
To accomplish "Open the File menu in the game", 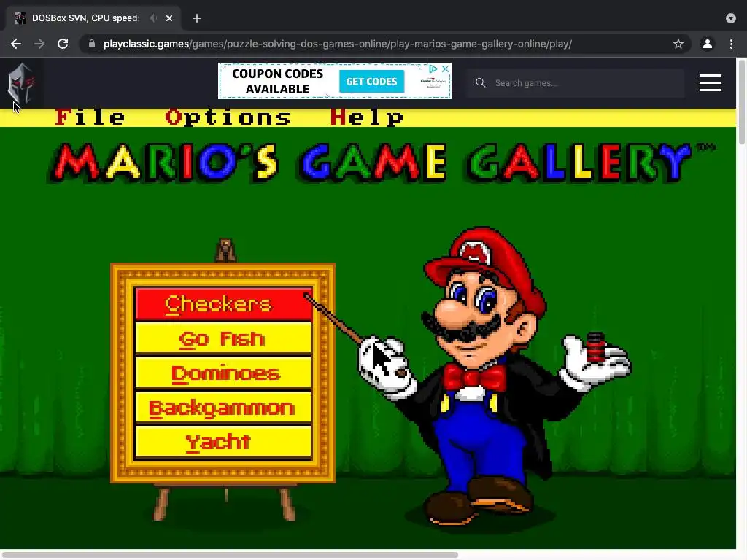I will [x=90, y=117].
